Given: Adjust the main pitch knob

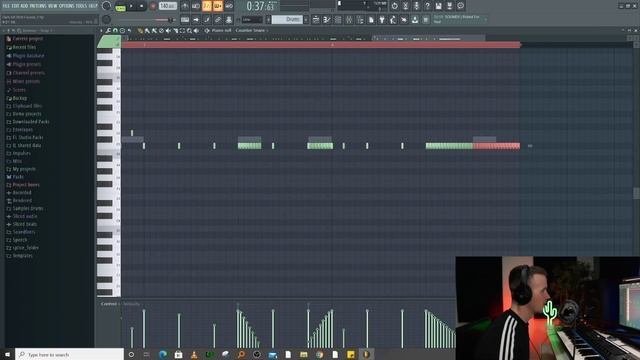Looking at the screenshot, I should pos(107,20).
